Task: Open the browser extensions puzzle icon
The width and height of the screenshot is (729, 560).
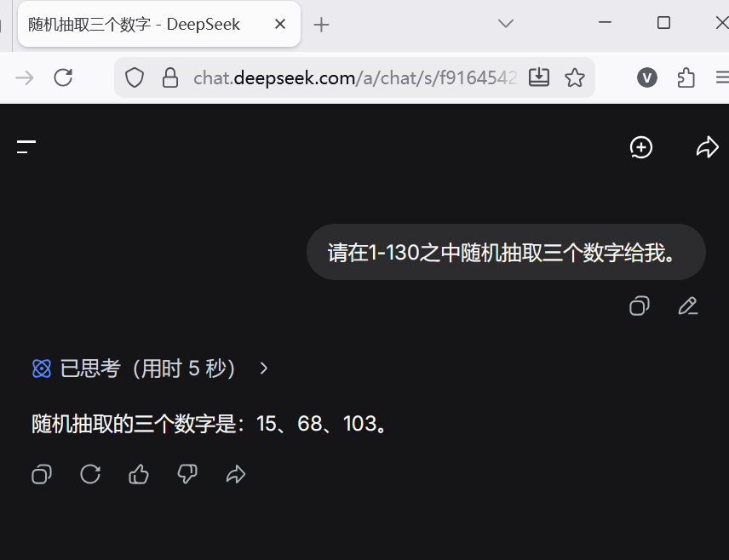Action: tap(686, 77)
